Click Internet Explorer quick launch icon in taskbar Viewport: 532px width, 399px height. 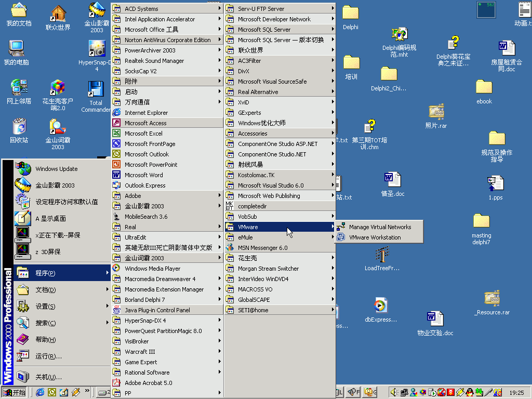(39, 392)
